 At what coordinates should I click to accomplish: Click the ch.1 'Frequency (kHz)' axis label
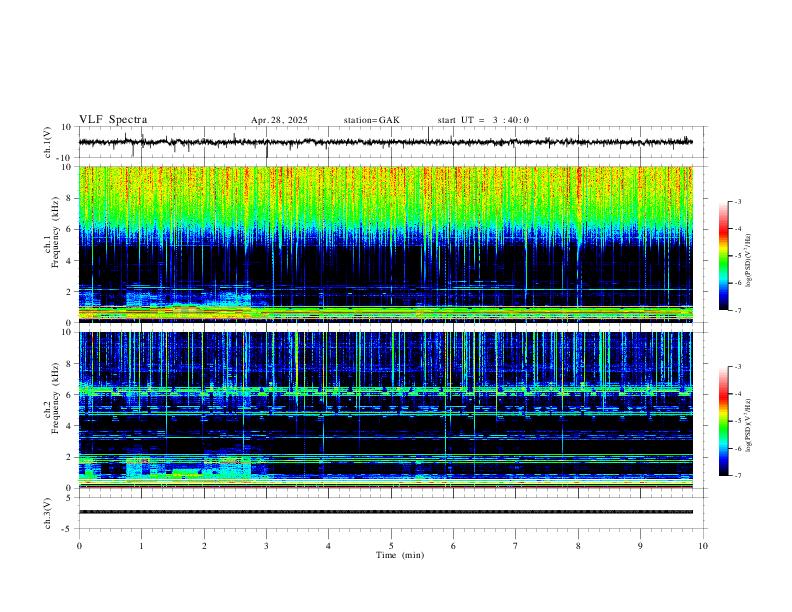(55, 233)
